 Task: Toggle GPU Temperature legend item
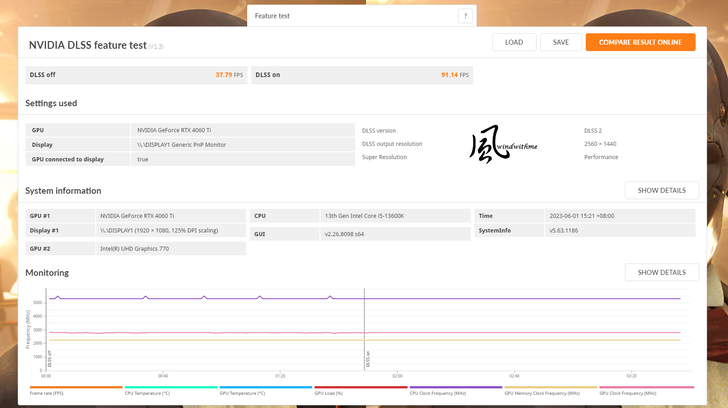click(266, 393)
